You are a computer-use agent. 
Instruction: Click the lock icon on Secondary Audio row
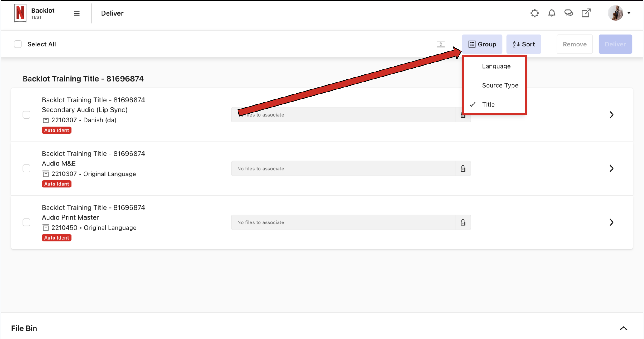coord(463,114)
